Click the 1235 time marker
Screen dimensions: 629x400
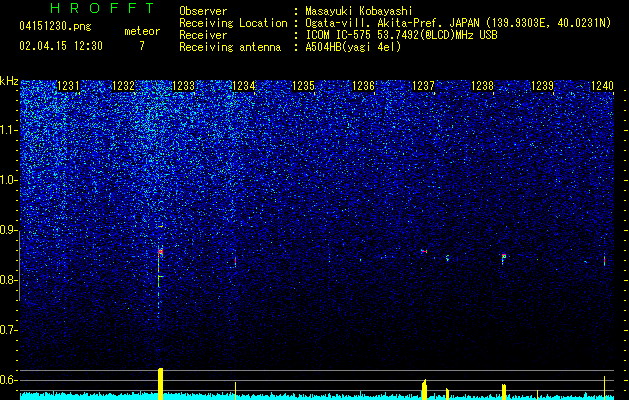pyautogui.click(x=303, y=86)
